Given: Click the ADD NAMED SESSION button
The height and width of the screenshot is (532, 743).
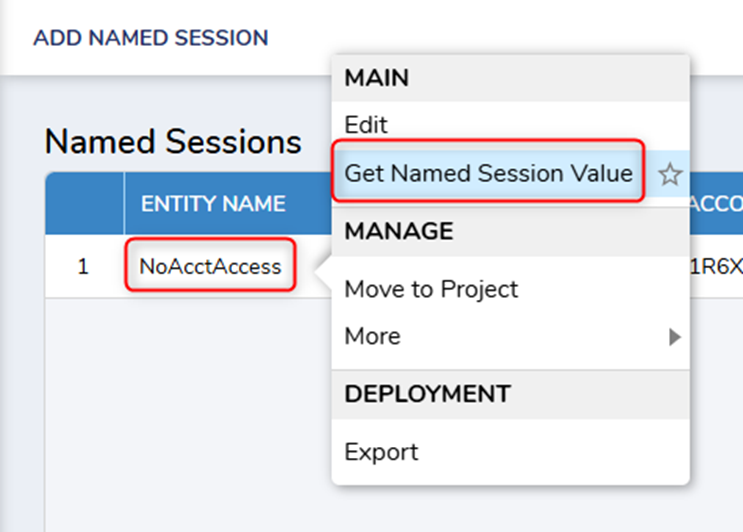Looking at the screenshot, I should pos(151,38).
